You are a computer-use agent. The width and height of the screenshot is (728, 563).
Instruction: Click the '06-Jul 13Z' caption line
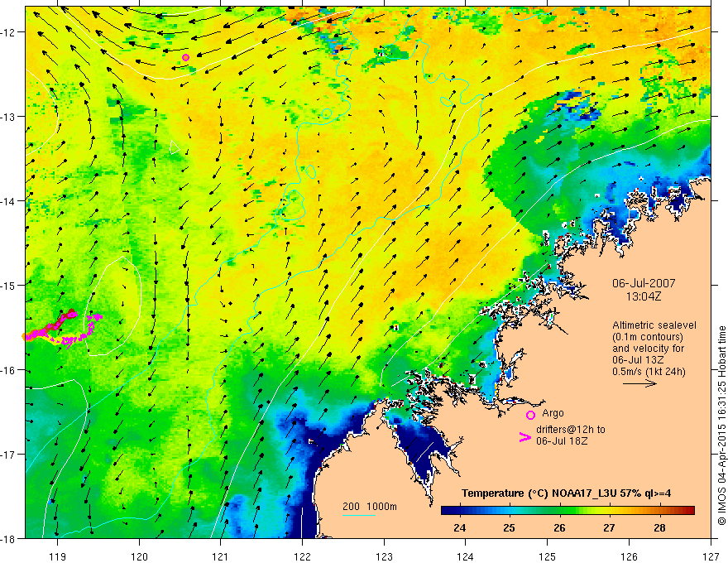pyautogui.click(x=638, y=360)
